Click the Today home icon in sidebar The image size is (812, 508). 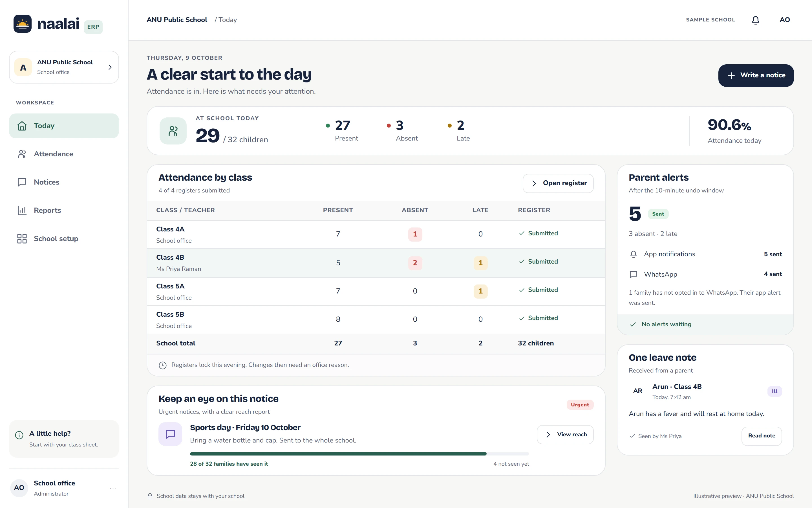22,126
